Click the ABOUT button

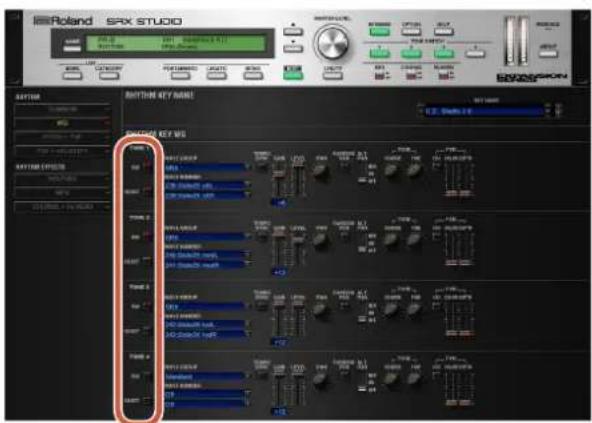pos(548,53)
